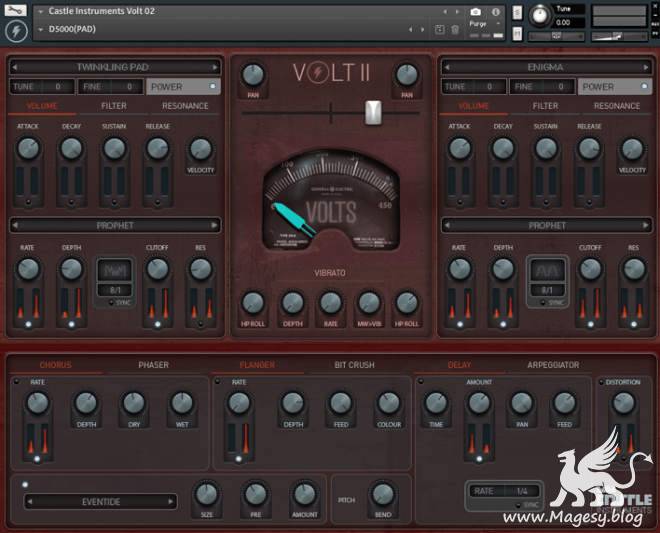Viewport: 660px width, 533px height.
Task: Toggle reverb power light above EVENTIDE
Action: [25, 485]
